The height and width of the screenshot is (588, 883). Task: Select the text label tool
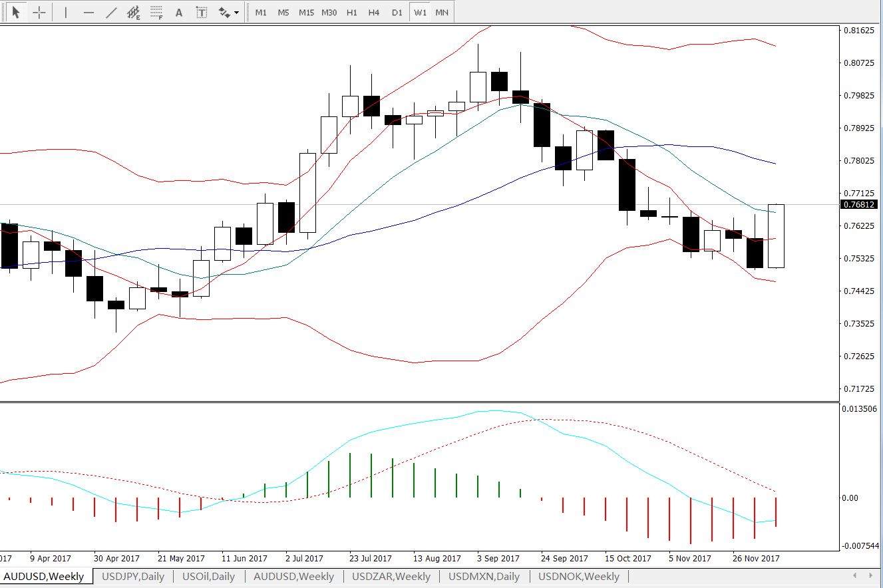tap(202, 12)
